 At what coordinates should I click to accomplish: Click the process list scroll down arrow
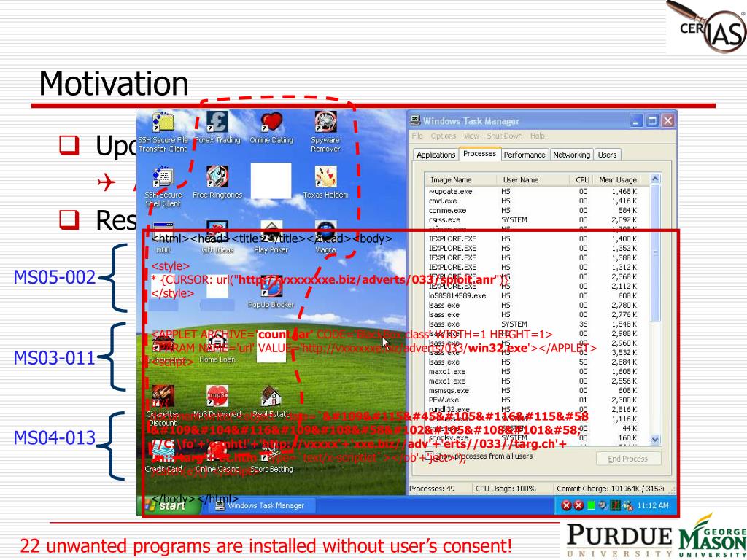coord(655,440)
